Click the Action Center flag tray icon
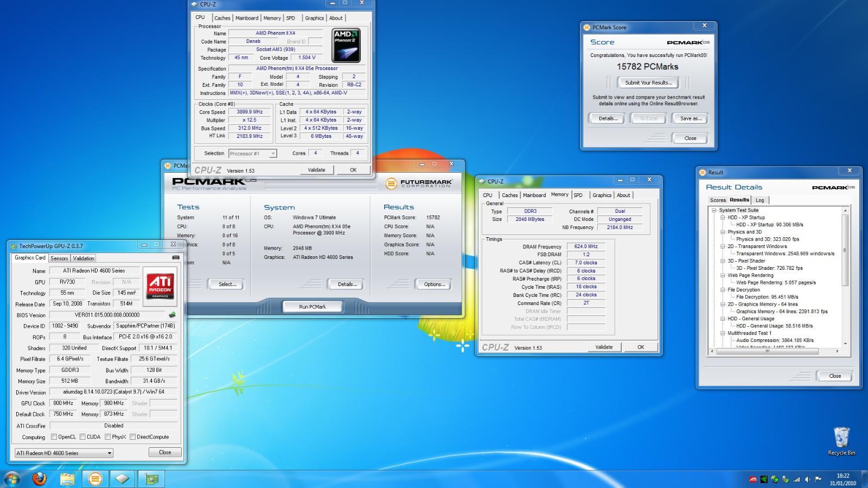This screenshot has height=488, width=868. [x=818, y=479]
